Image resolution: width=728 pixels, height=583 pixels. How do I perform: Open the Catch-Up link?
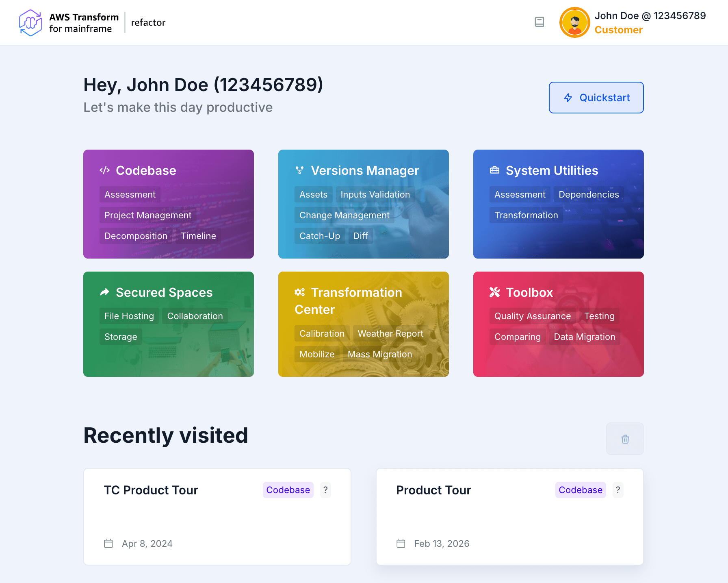click(320, 236)
